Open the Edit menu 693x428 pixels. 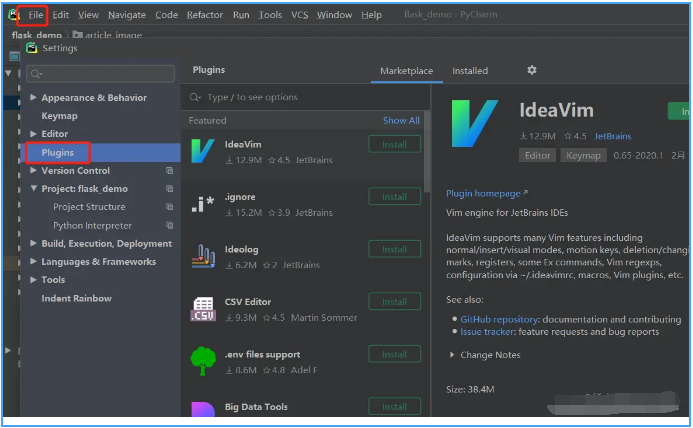click(61, 15)
